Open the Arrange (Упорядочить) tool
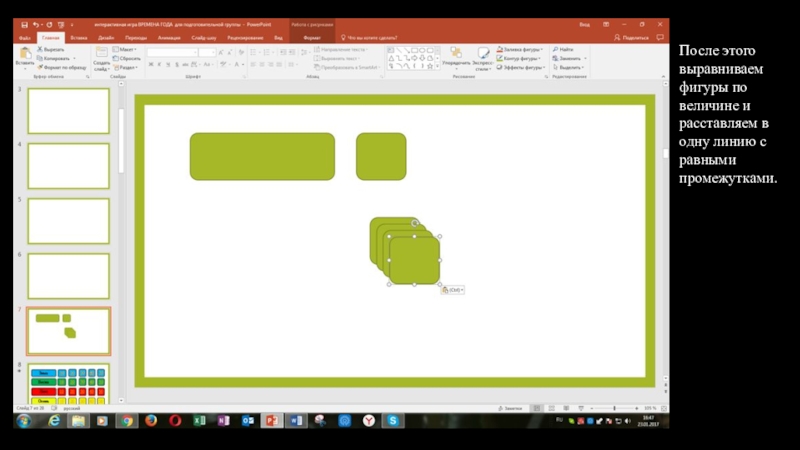The height and width of the screenshot is (450, 800). tap(456, 58)
